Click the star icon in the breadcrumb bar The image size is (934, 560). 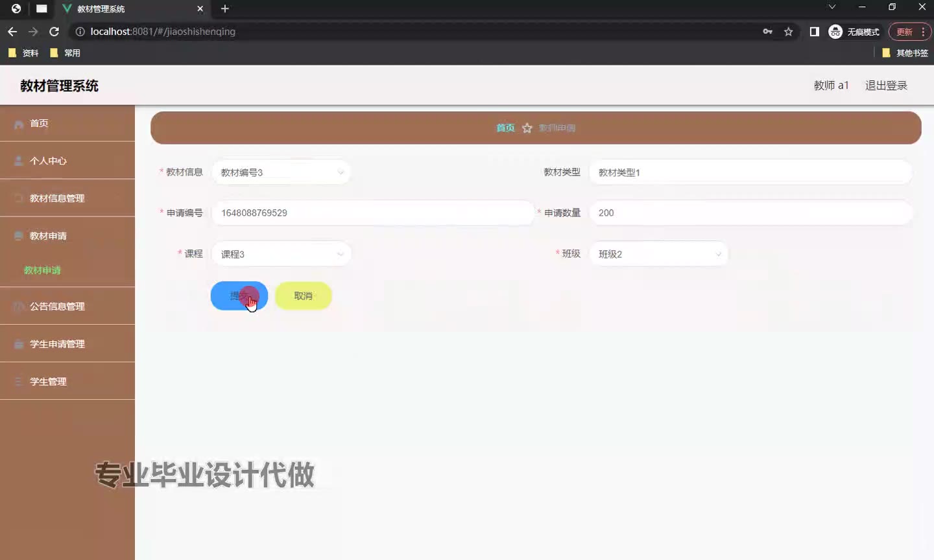coord(527,128)
